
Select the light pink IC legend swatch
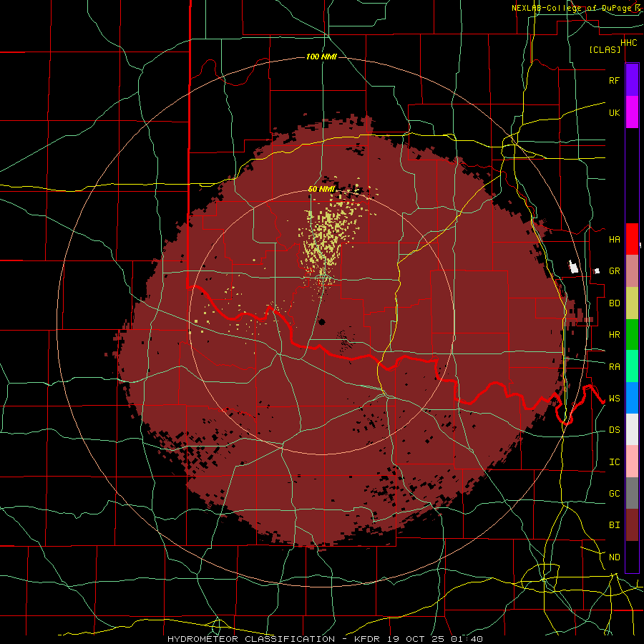tap(632, 462)
